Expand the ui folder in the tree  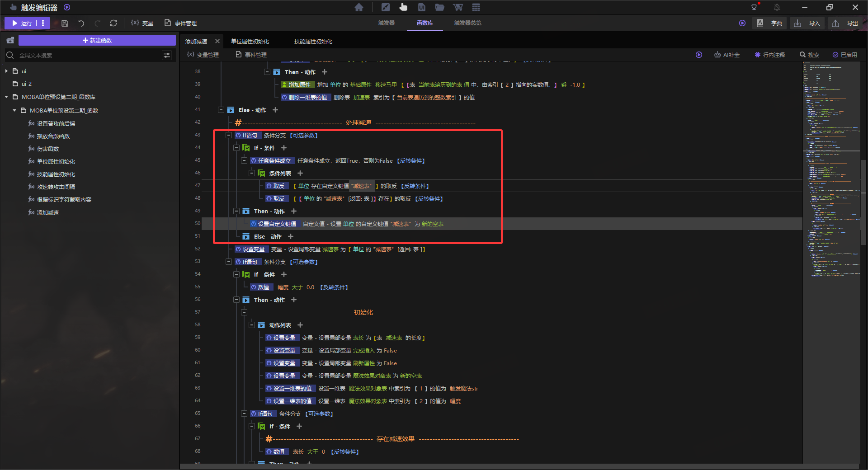point(6,71)
